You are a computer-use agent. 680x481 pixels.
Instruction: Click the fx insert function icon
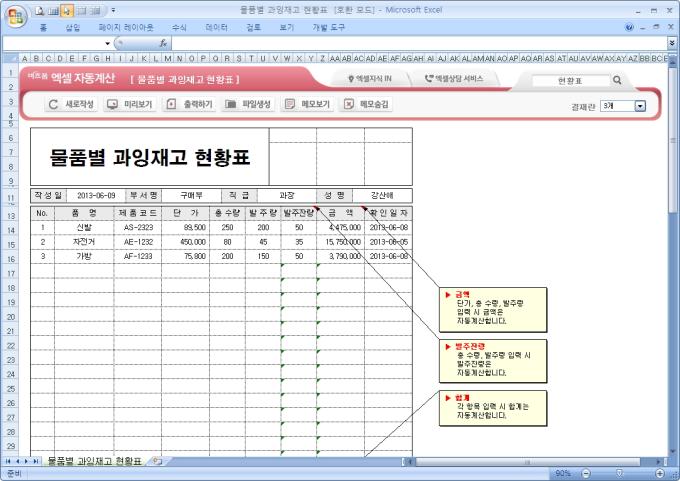(163, 43)
